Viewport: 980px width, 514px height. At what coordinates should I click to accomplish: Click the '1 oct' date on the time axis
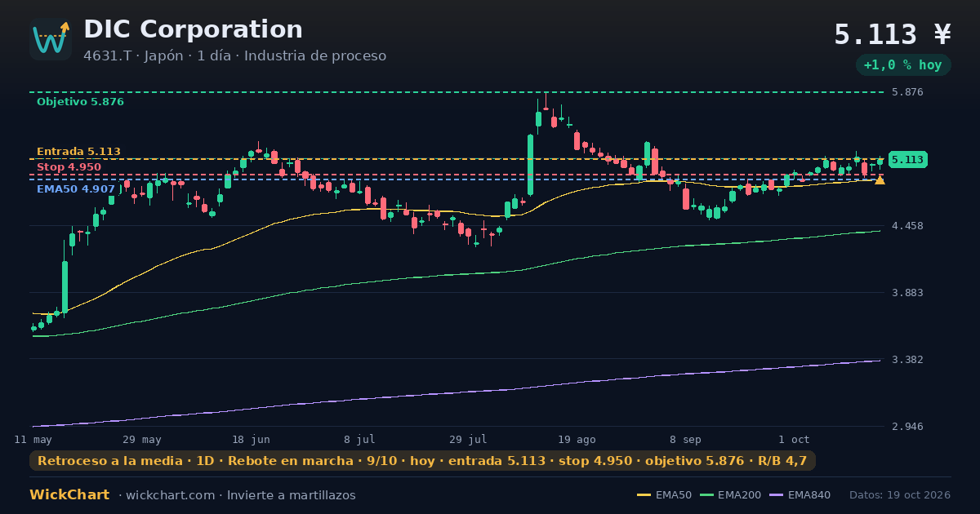click(x=794, y=440)
